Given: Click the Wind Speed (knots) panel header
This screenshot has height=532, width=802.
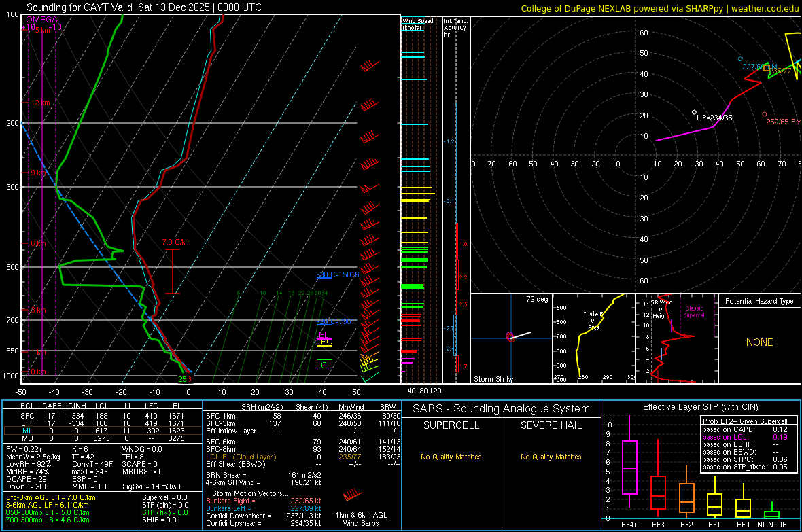Looking at the screenshot, I should [x=417, y=24].
